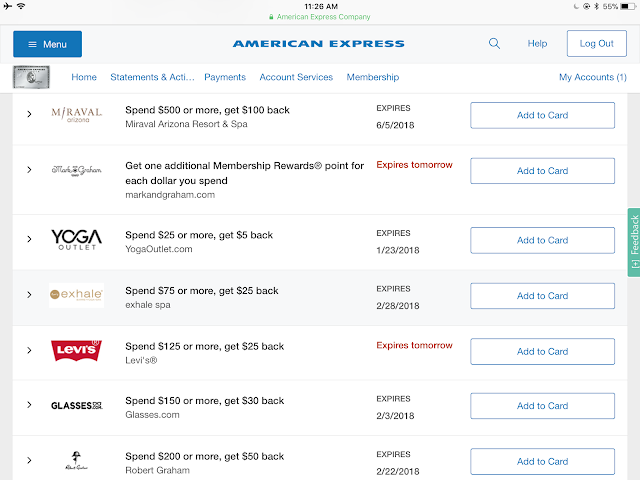
Task: Open the Feedback side tab
Action: click(633, 242)
